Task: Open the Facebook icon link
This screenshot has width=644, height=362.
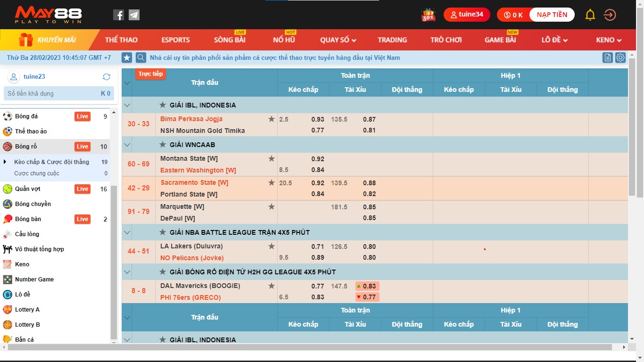Action: (x=118, y=15)
